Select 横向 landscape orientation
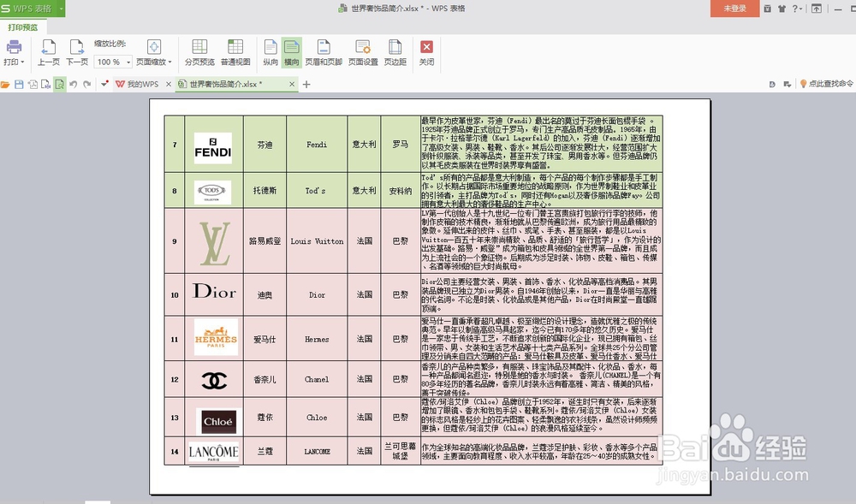 [292, 53]
